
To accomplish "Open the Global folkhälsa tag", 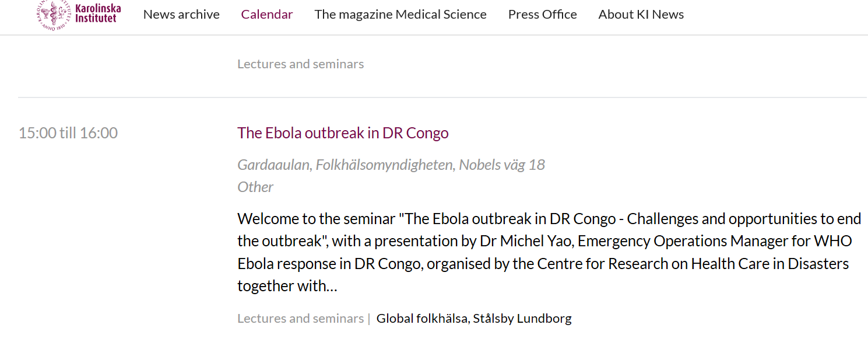I will point(422,319).
